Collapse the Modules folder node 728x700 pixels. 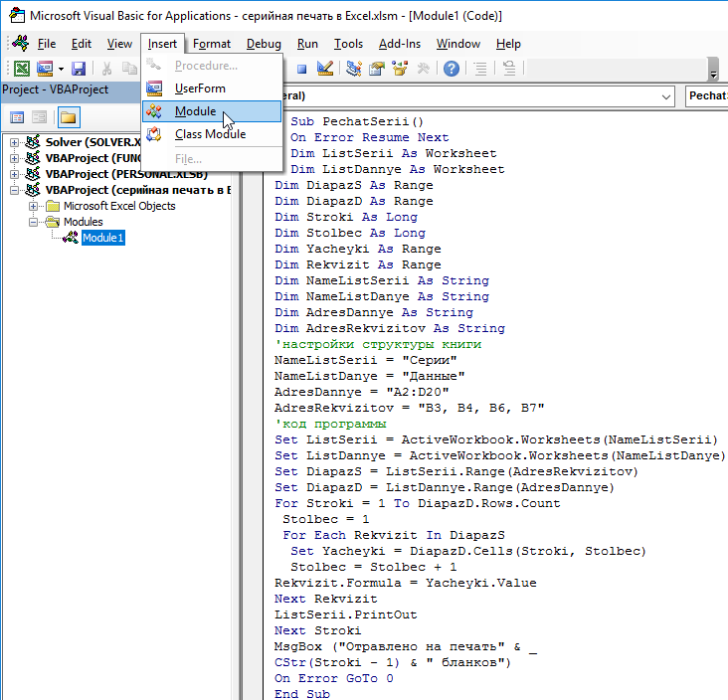[35, 222]
